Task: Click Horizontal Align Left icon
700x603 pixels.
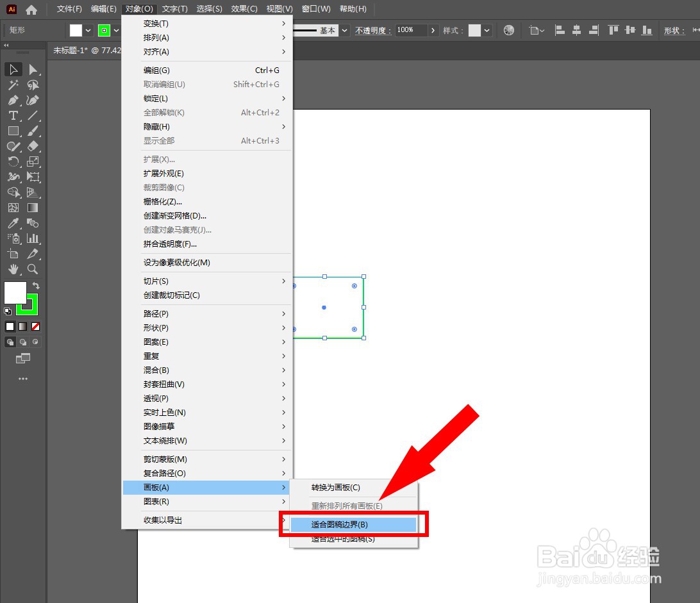Action: [560, 30]
